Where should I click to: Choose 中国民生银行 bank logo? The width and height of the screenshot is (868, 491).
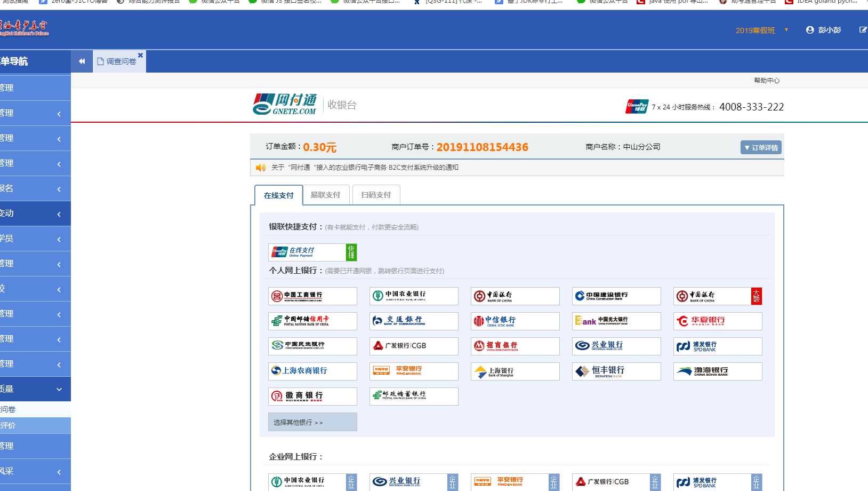(312, 346)
